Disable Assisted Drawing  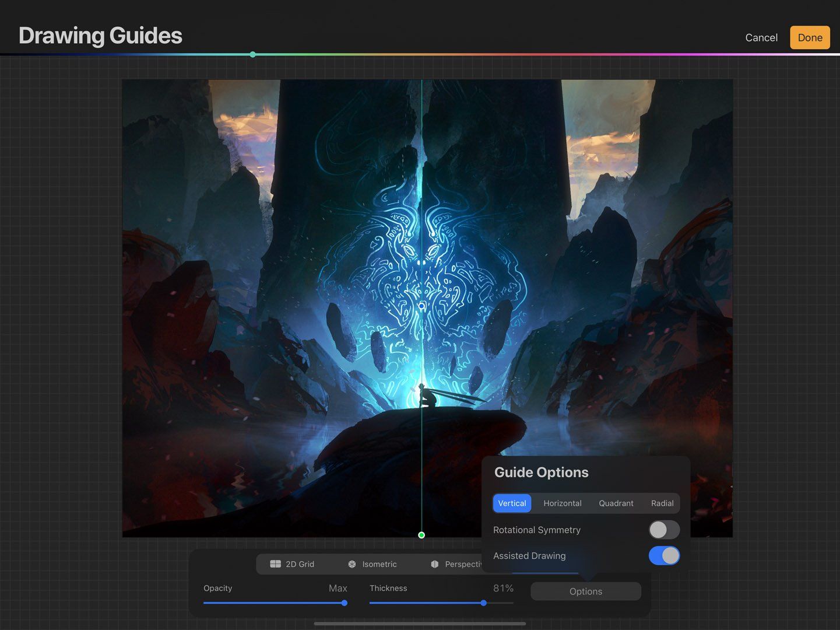(x=664, y=555)
